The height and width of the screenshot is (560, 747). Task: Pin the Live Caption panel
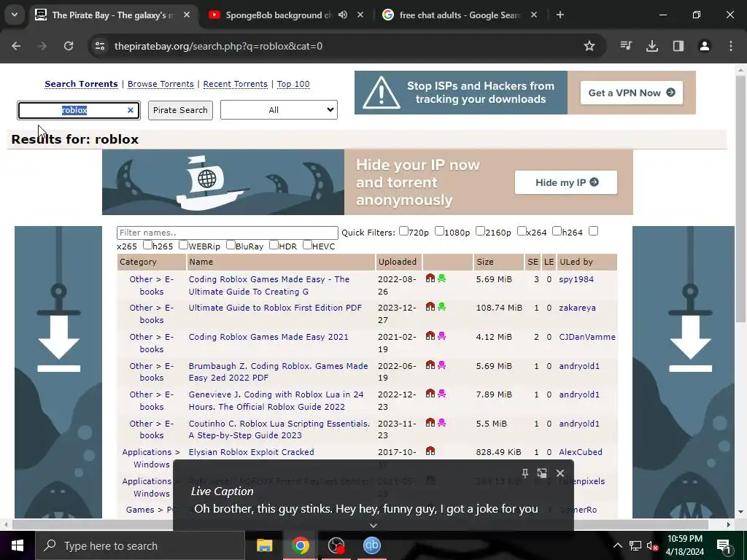click(525, 472)
